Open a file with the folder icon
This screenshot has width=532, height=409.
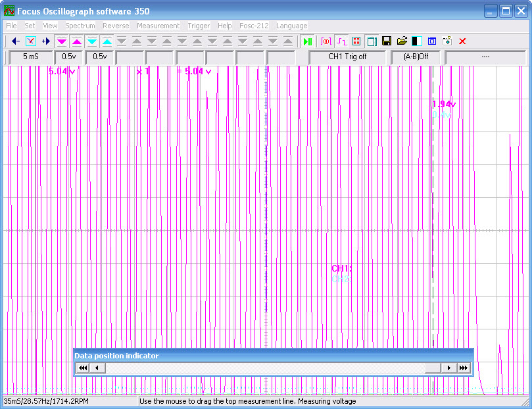pos(402,41)
